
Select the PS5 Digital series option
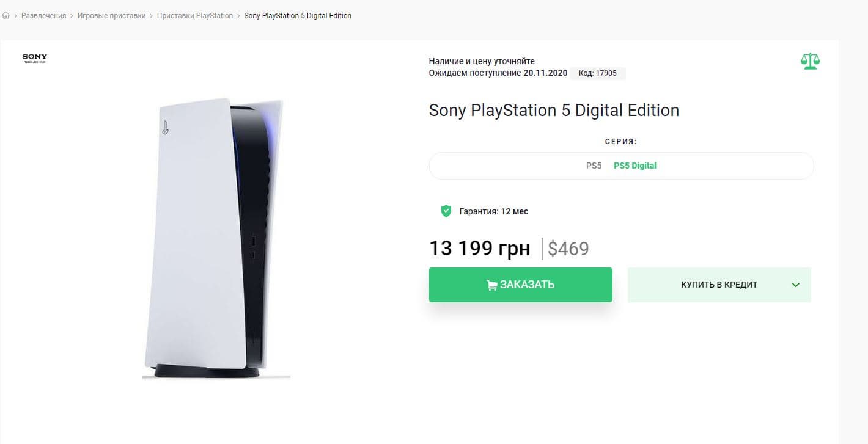tap(635, 166)
